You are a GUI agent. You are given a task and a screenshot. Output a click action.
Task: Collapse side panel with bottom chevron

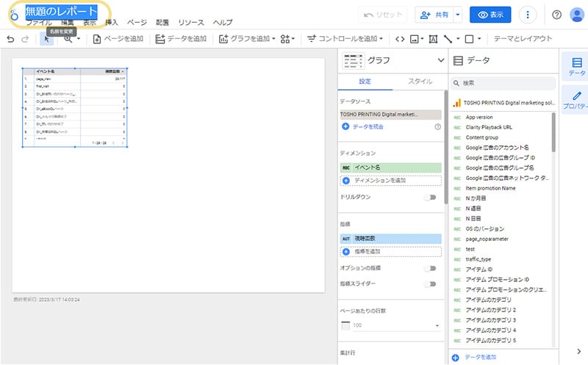click(578, 351)
